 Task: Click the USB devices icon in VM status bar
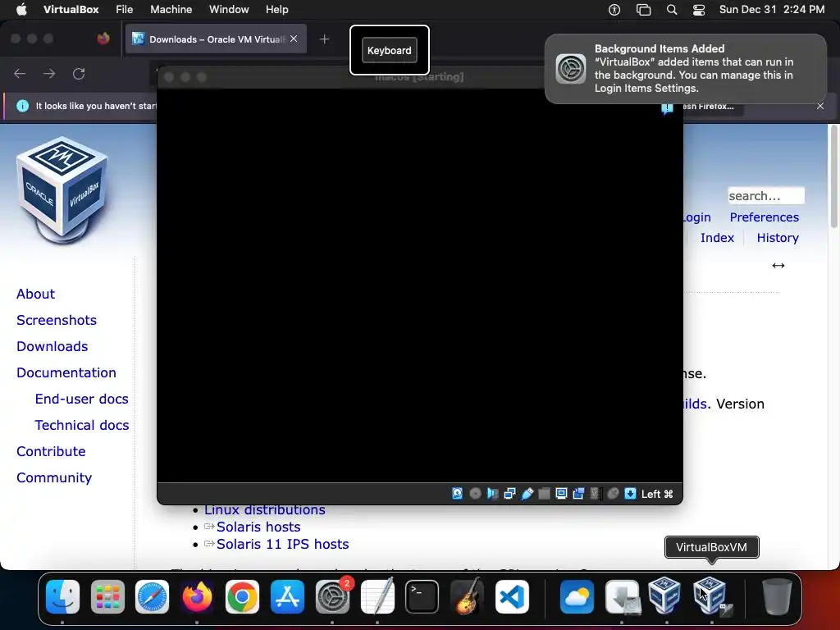point(527,493)
